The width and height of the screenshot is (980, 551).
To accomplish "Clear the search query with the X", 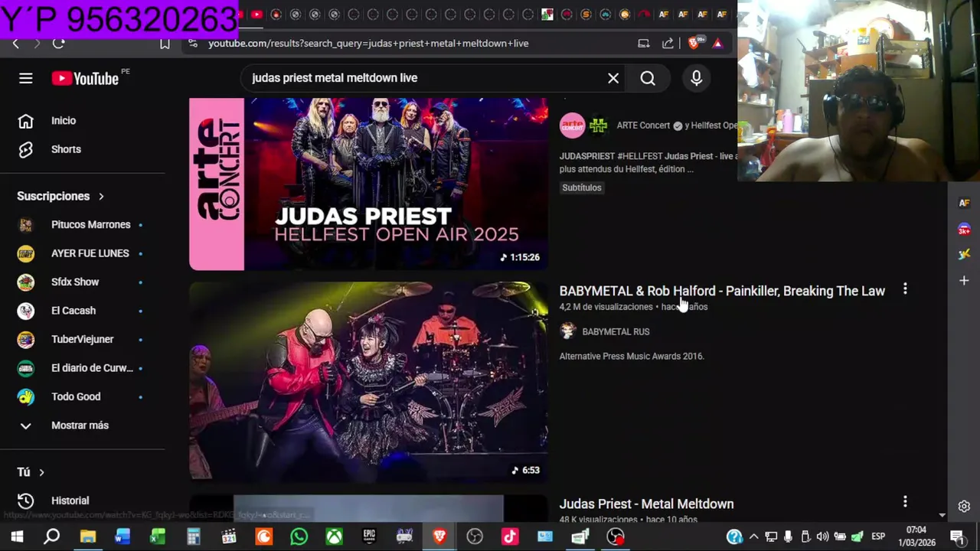I will click(x=613, y=78).
